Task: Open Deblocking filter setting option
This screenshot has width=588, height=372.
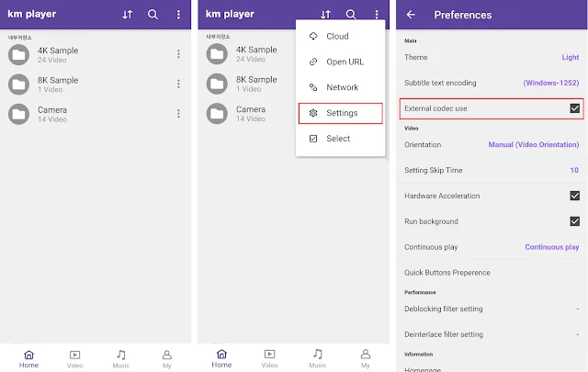Action: pos(492,309)
